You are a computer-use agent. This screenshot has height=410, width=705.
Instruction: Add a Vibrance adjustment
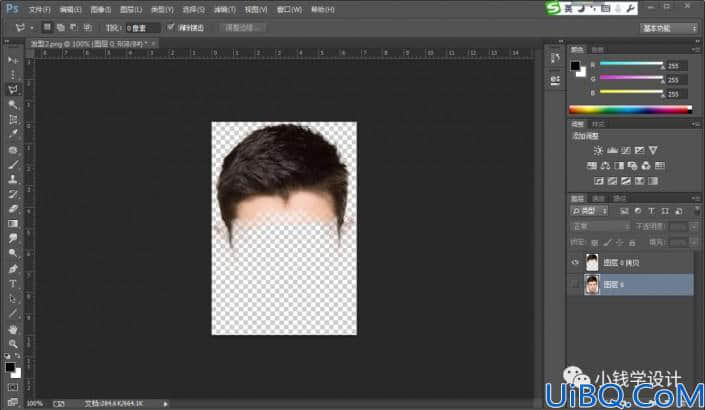[653, 151]
